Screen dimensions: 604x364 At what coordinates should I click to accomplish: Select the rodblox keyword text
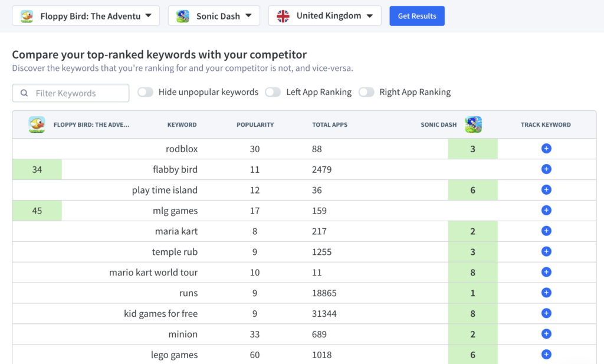[182, 149]
